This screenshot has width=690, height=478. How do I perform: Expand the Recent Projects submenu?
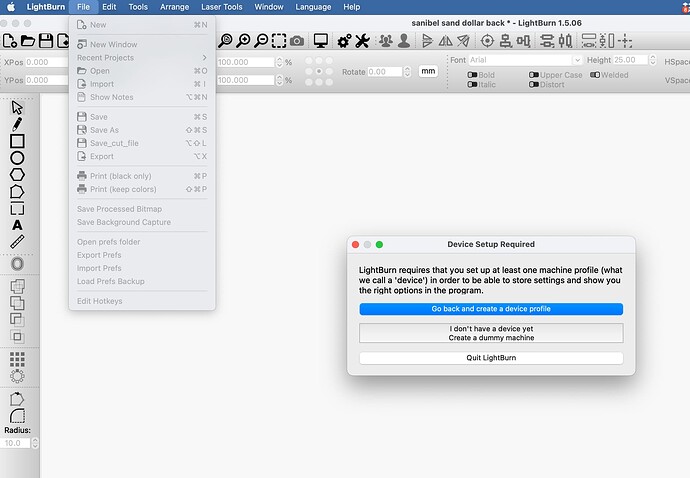pyautogui.click(x=142, y=58)
